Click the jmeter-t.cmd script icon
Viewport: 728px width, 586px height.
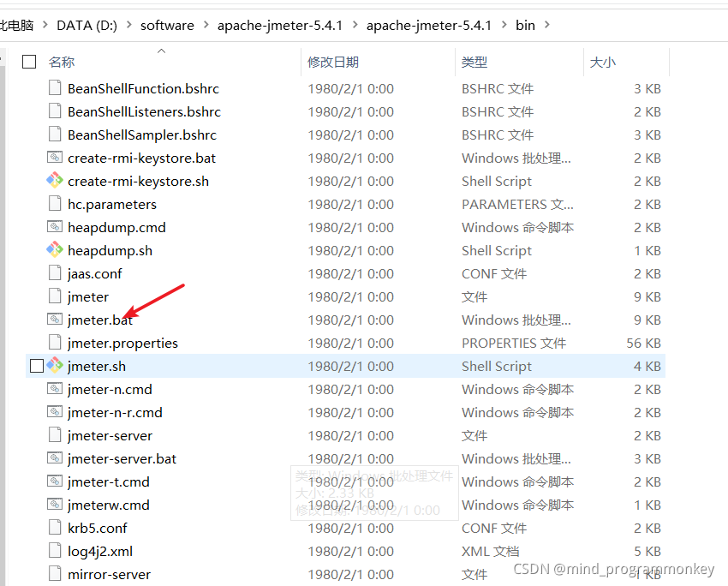(x=55, y=481)
